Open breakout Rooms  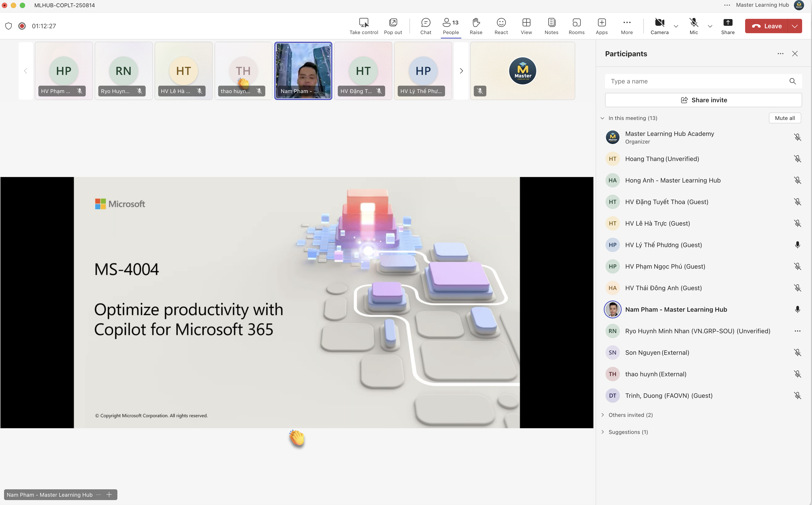coord(576,26)
